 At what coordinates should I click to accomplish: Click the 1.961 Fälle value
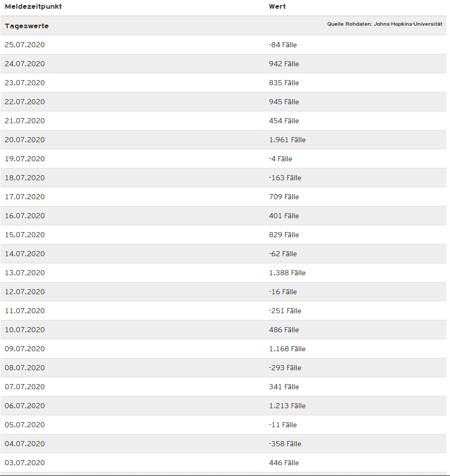(287, 140)
